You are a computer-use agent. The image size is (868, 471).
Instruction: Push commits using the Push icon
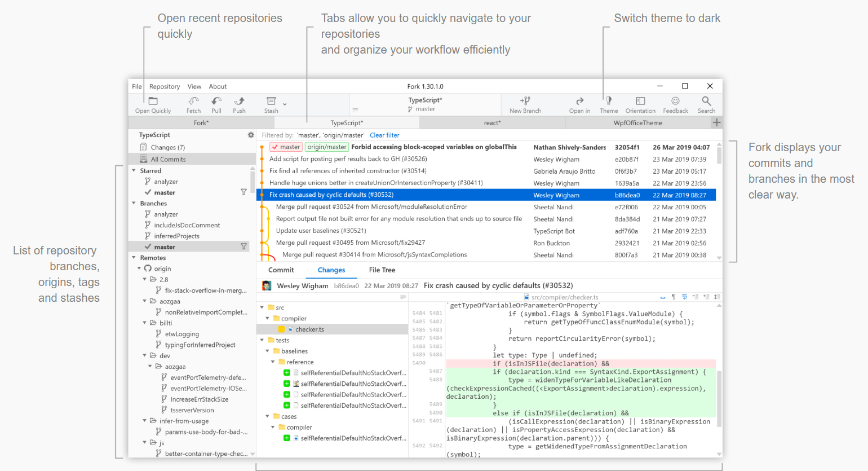pos(239,103)
